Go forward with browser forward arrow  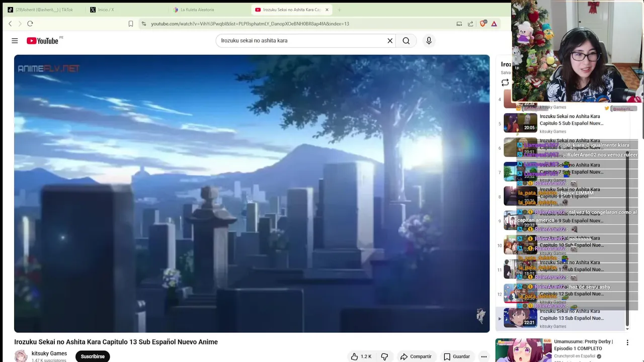(20, 24)
